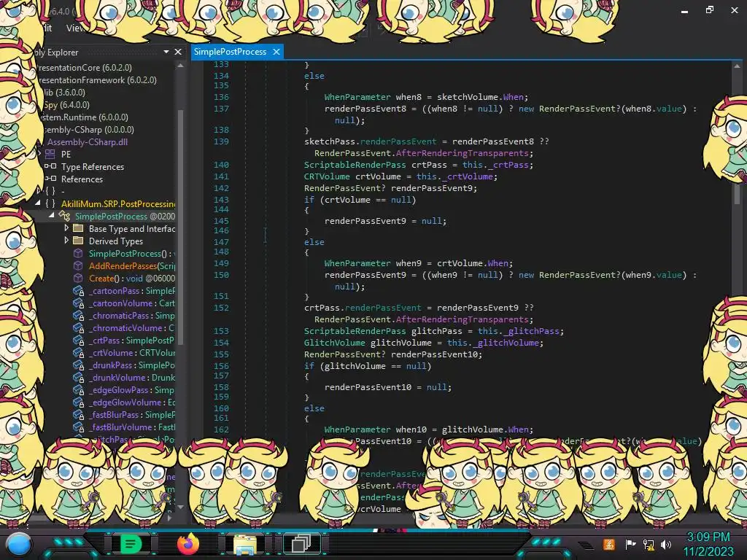Click the namespace icon beside AkilliMum.SRP.PostProcessing

point(50,203)
